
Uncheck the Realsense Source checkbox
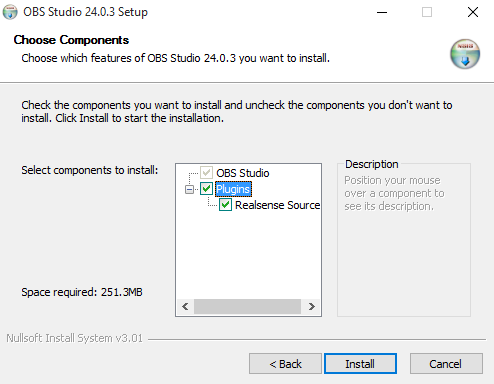click(225, 205)
